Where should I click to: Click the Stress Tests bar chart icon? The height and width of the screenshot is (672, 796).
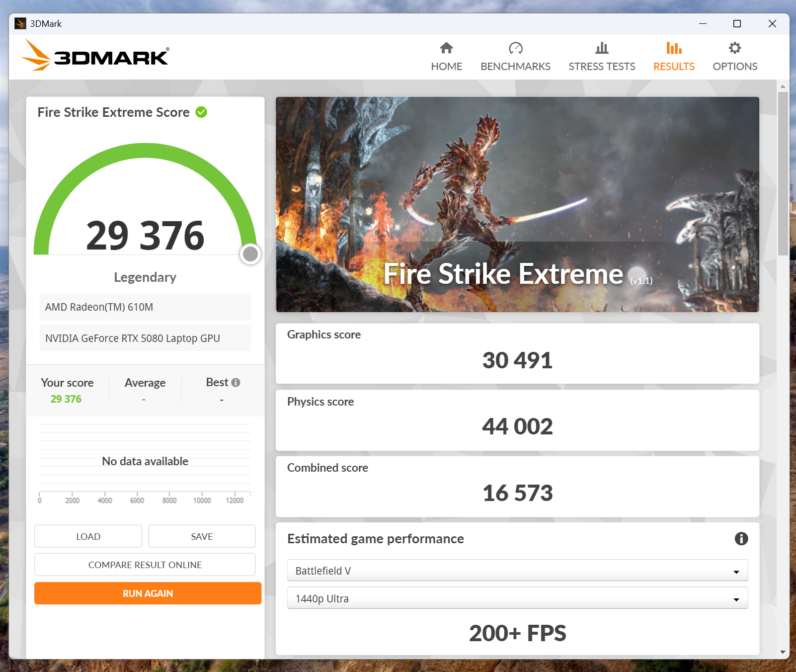[602, 48]
